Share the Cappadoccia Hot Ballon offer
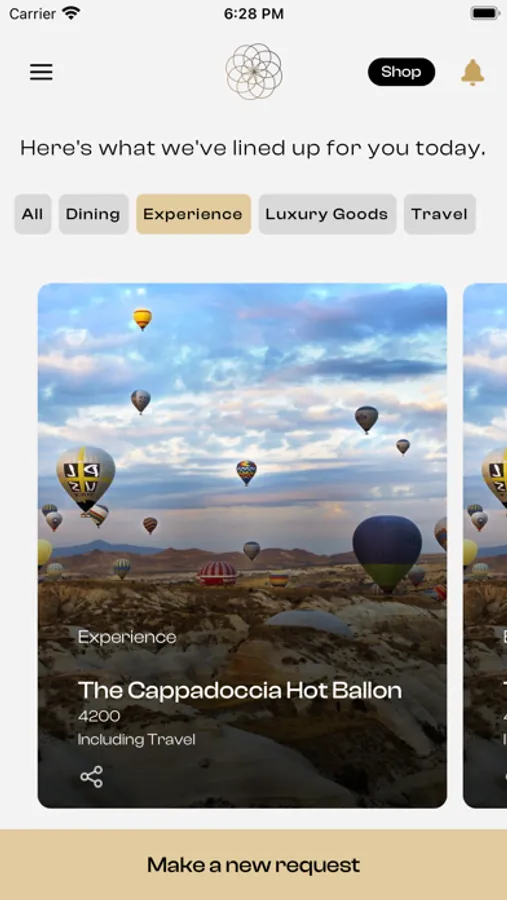Screen dimensions: 507x900 tap(91, 777)
